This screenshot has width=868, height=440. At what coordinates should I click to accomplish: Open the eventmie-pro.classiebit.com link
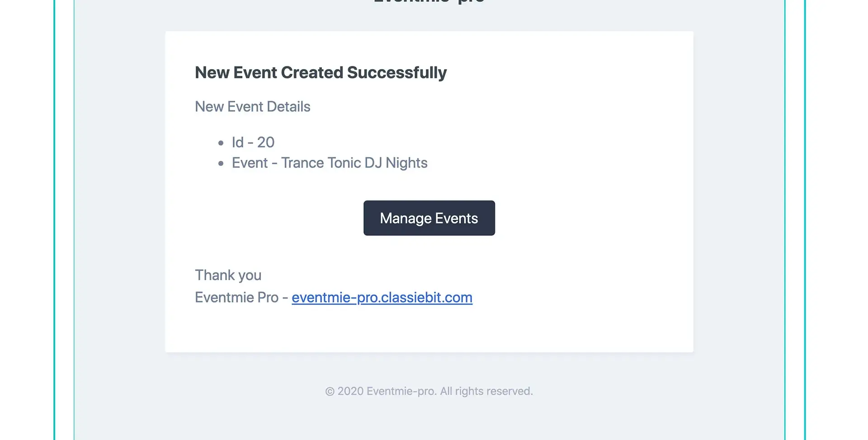coord(382,297)
